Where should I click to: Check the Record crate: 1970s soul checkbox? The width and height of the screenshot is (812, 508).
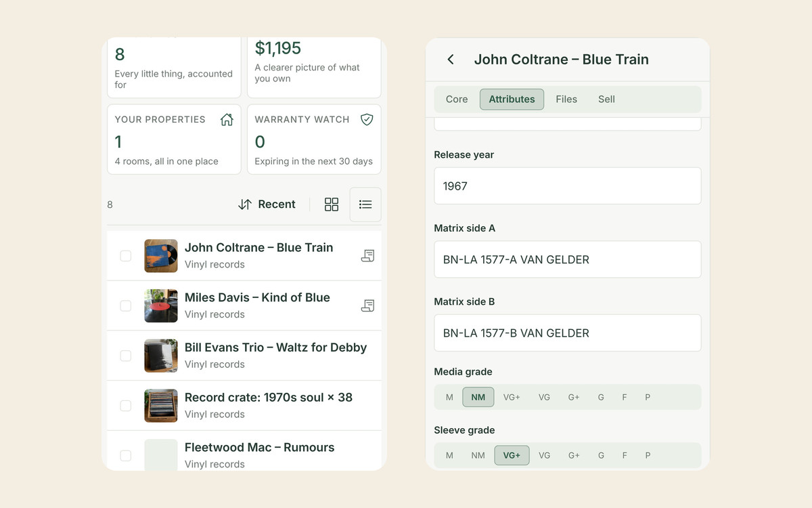click(126, 406)
